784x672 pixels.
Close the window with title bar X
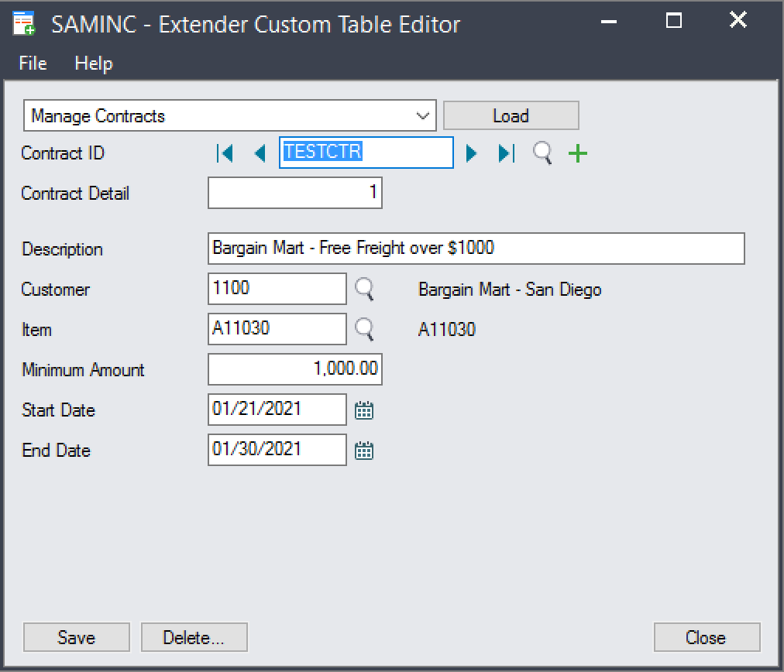tap(738, 20)
